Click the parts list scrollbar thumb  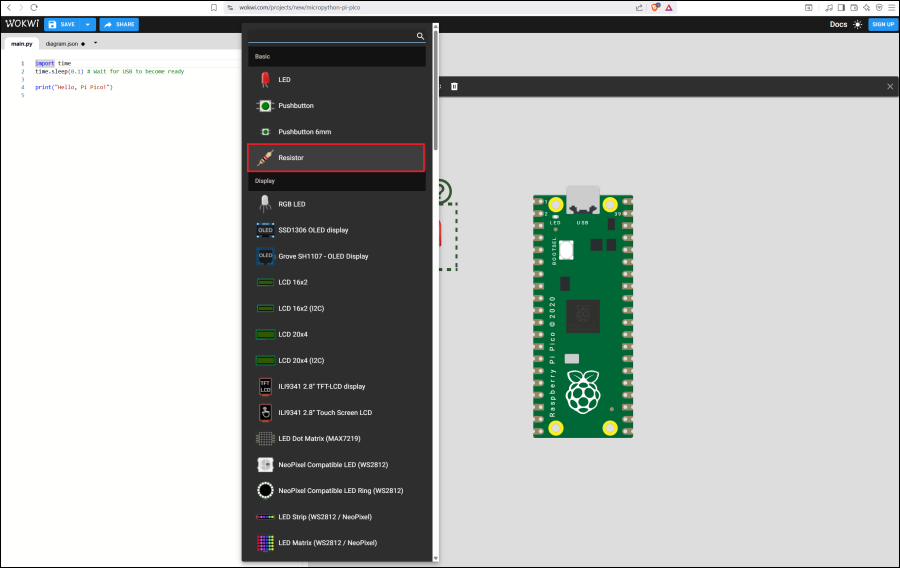pyautogui.click(x=436, y=89)
